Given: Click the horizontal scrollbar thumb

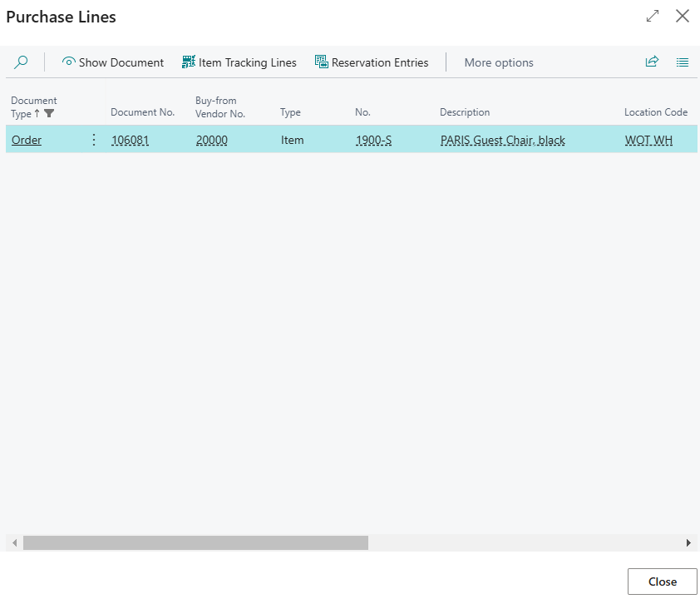Looking at the screenshot, I should [195, 542].
